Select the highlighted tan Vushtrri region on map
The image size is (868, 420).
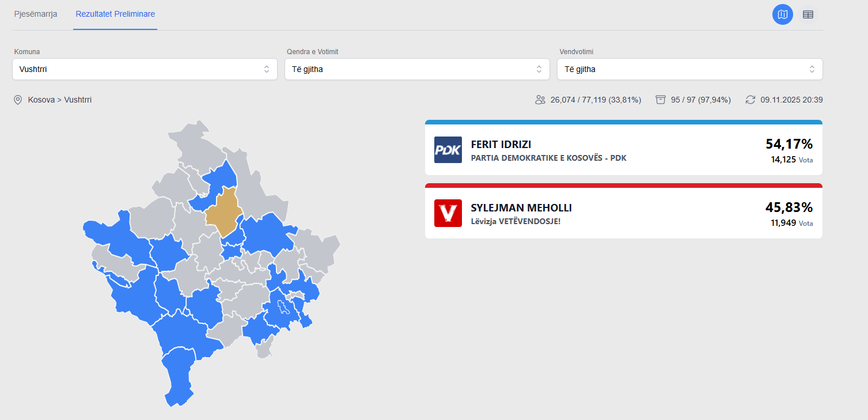(x=223, y=211)
